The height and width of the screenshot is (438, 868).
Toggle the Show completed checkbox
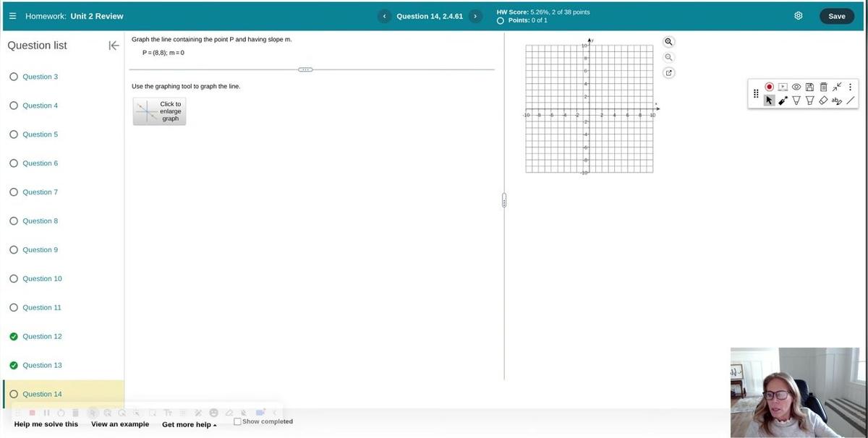click(238, 421)
